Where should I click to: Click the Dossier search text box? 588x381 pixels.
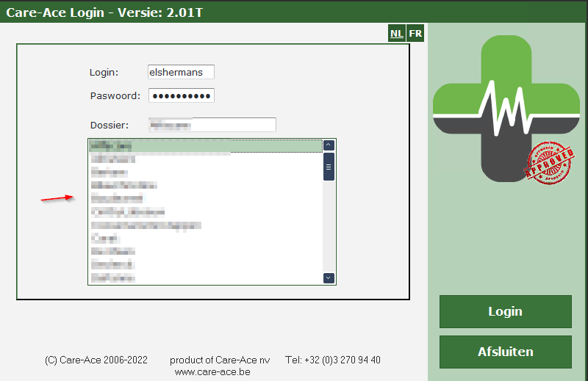click(212, 125)
